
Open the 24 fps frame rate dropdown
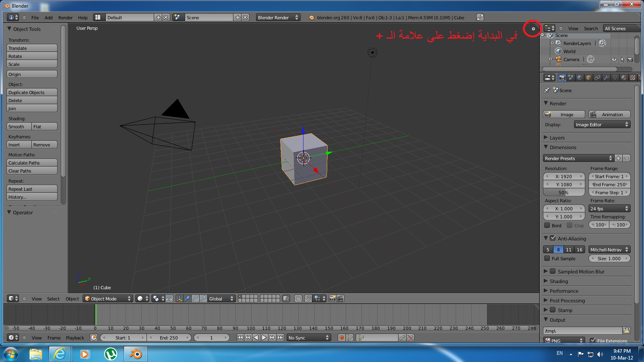609,208
